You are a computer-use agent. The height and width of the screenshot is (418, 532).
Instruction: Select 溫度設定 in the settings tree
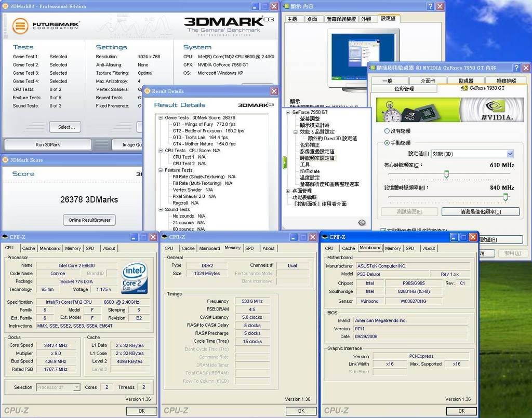tap(310, 178)
